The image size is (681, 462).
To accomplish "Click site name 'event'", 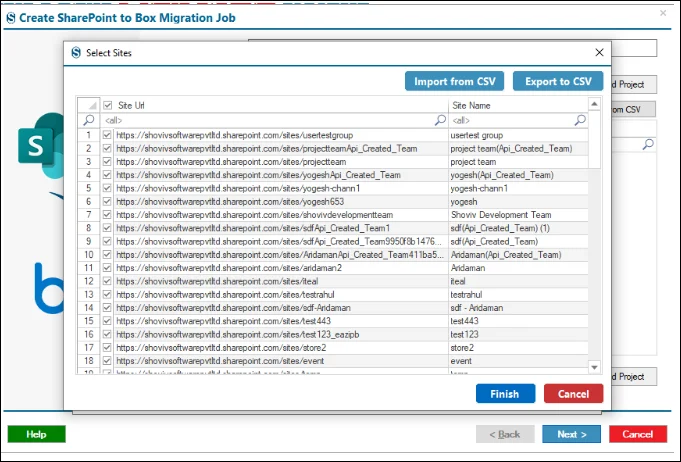I will [461, 361].
